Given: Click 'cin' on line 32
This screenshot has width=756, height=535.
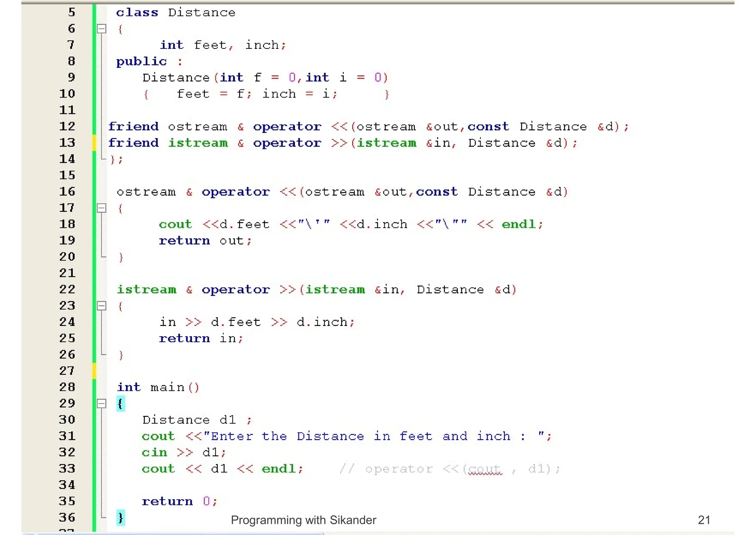Looking at the screenshot, I should (x=154, y=453).
